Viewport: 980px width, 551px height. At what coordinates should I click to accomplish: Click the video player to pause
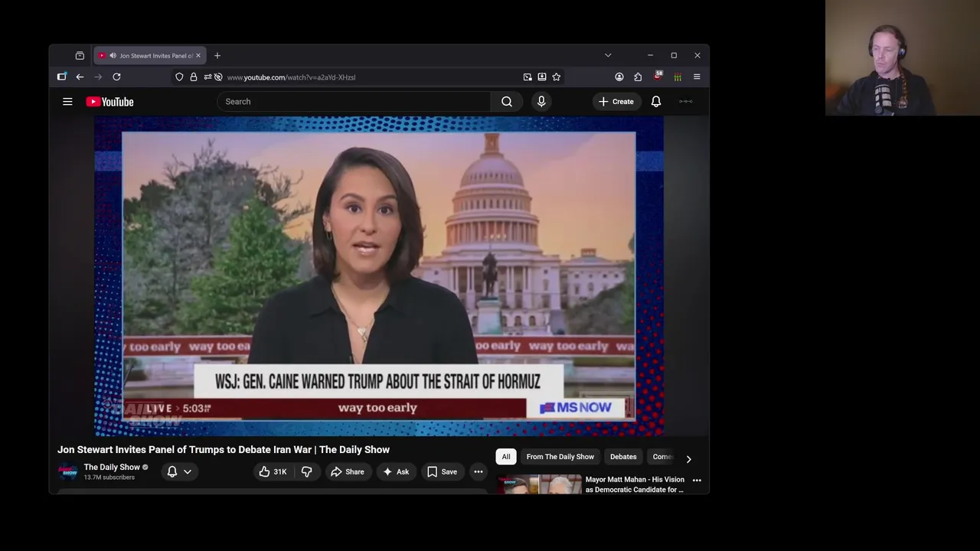pyautogui.click(x=379, y=276)
